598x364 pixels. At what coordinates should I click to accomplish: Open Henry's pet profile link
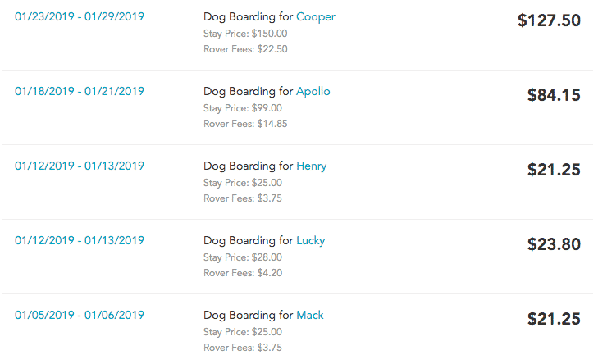311,166
